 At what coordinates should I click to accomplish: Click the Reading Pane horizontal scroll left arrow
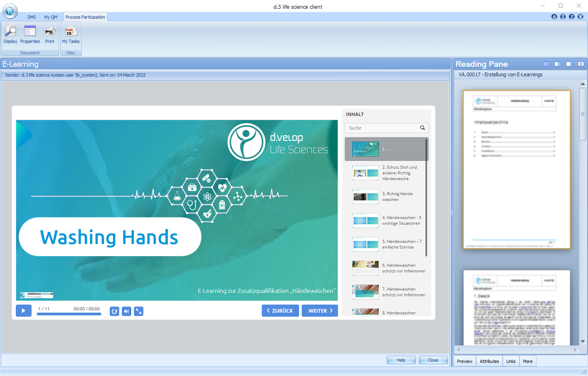coord(458,349)
